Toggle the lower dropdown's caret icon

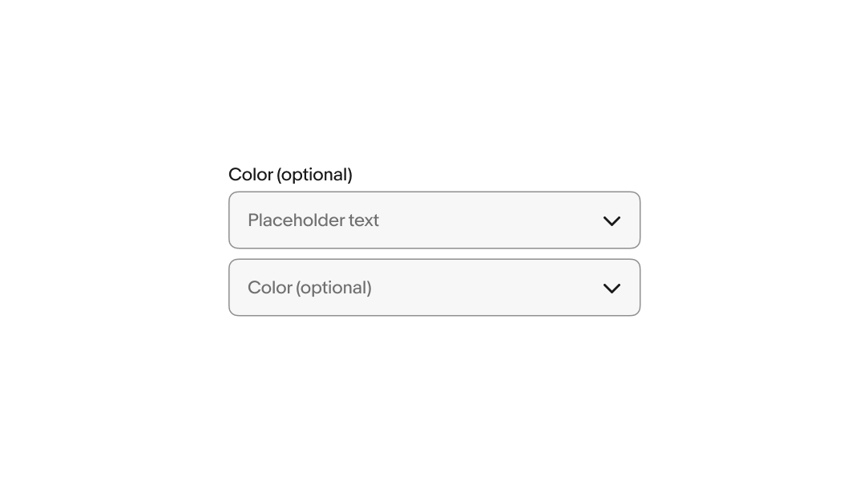coord(612,288)
